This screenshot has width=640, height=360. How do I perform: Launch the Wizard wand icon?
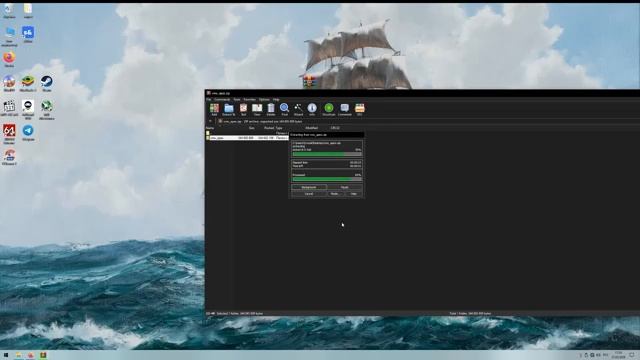click(298, 108)
